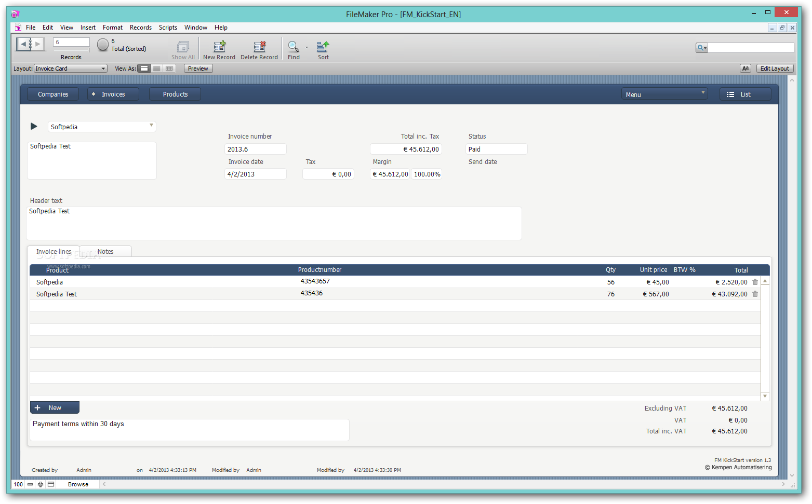The image size is (812, 504).
Task: Click the FileMaker app icon in title bar
Action: (x=15, y=14)
